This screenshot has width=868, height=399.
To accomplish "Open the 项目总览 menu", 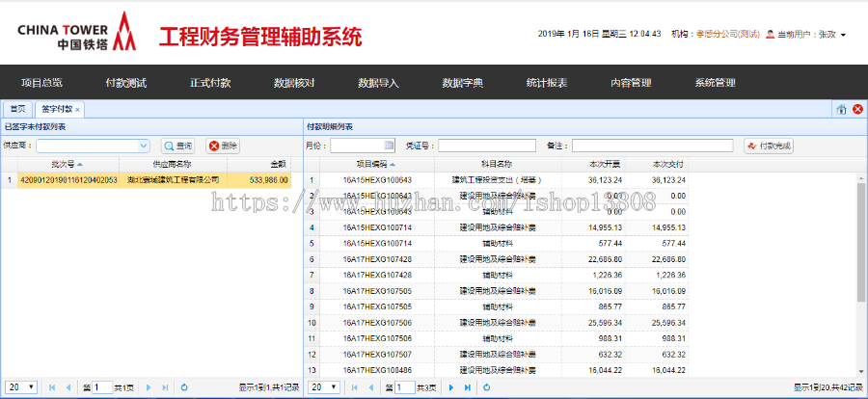I will click(42, 83).
